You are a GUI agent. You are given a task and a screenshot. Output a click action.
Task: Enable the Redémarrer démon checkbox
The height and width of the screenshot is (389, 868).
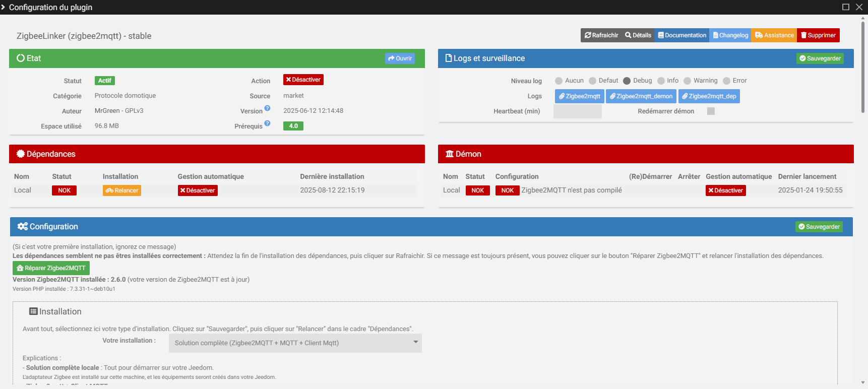(x=711, y=111)
